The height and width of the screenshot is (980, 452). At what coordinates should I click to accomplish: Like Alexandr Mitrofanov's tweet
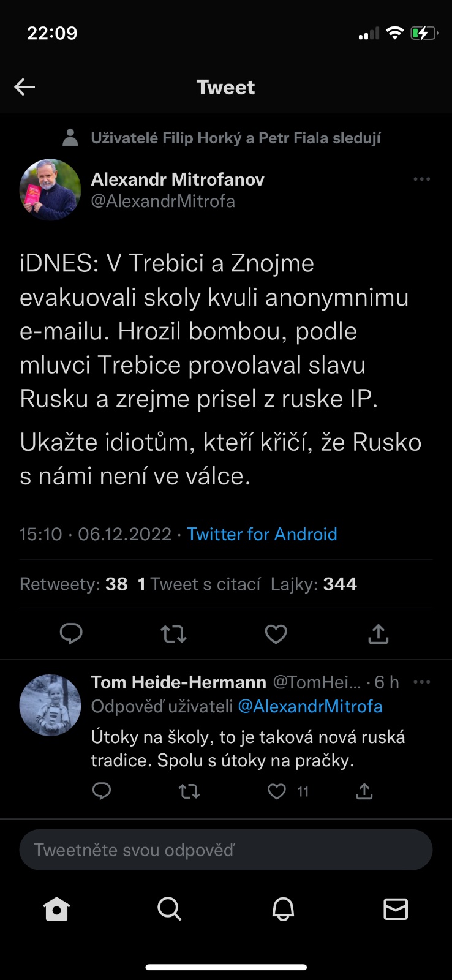(276, 634)
